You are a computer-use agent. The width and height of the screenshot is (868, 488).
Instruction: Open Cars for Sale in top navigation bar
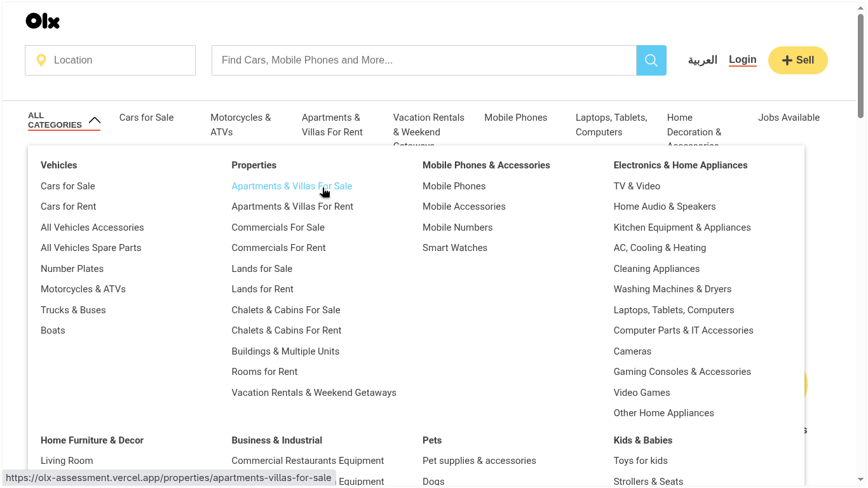[146, 118]
